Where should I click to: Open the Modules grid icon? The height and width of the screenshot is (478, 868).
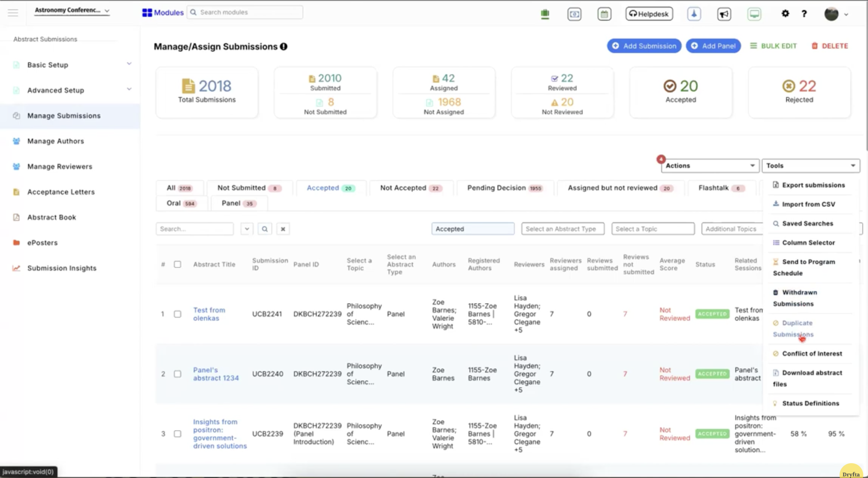[146, 13]
